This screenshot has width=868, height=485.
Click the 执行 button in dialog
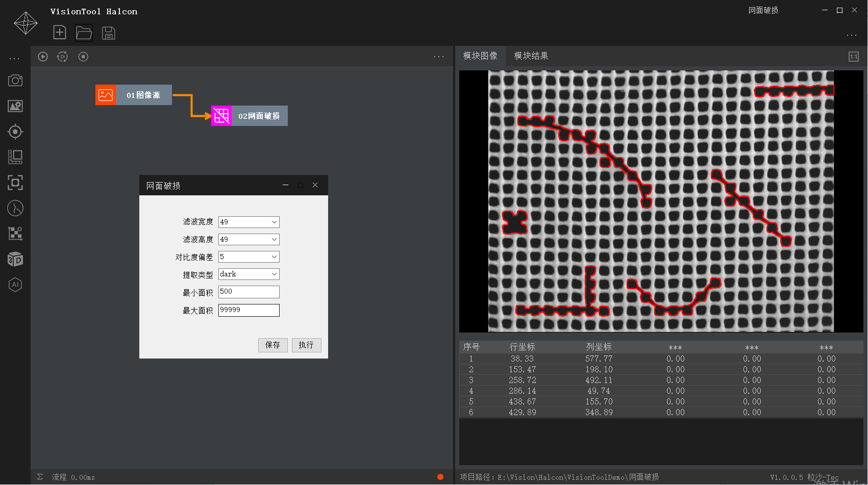(306, 345)
